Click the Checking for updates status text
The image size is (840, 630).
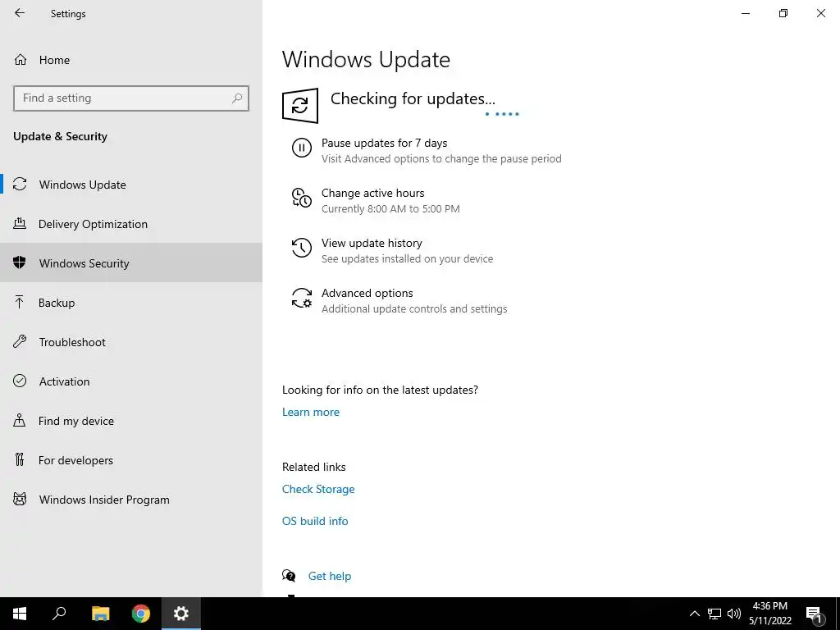point(413,98)
